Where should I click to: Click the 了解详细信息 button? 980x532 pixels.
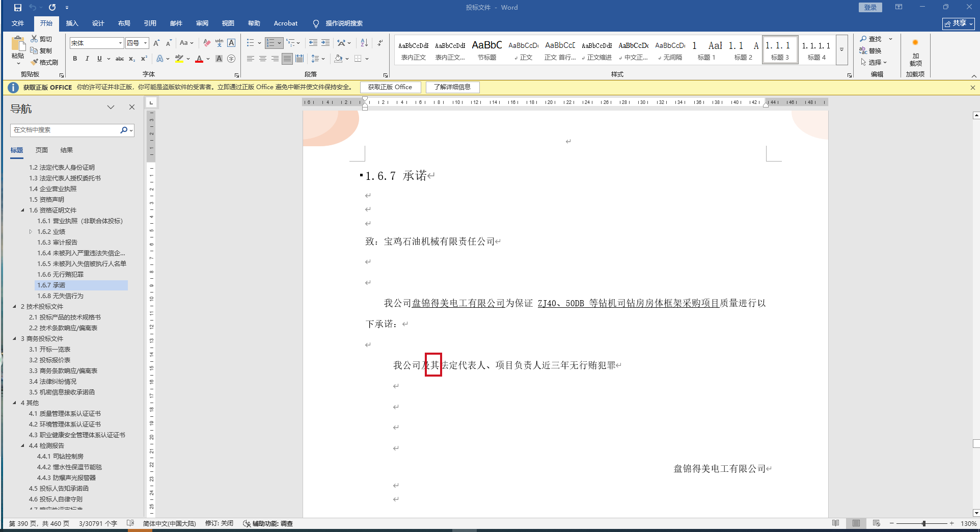(x=452, y=87)
